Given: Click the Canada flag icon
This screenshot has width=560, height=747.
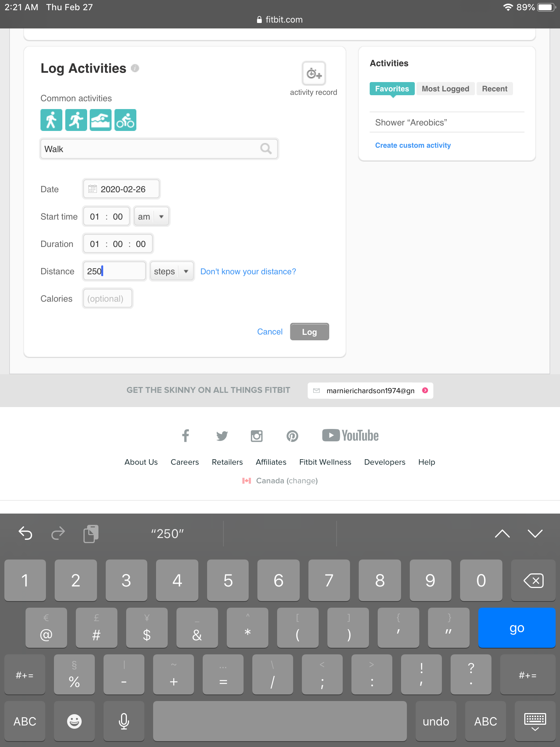Looking at the screenshot, I should [246, 481].
